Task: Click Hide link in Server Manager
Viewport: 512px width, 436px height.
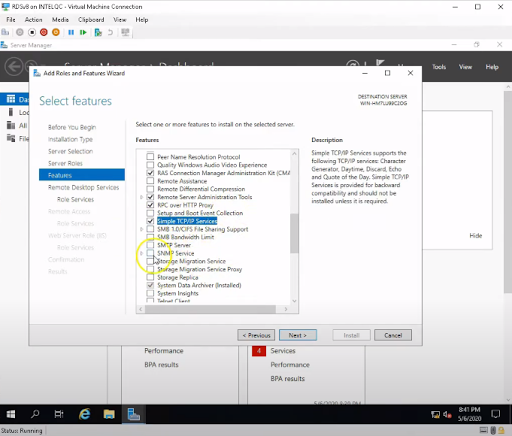Action: click(x=476, y=236)
